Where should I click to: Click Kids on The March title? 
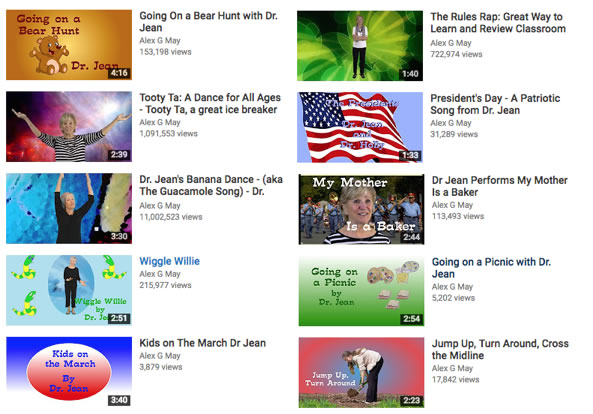(x=202, y=343)
